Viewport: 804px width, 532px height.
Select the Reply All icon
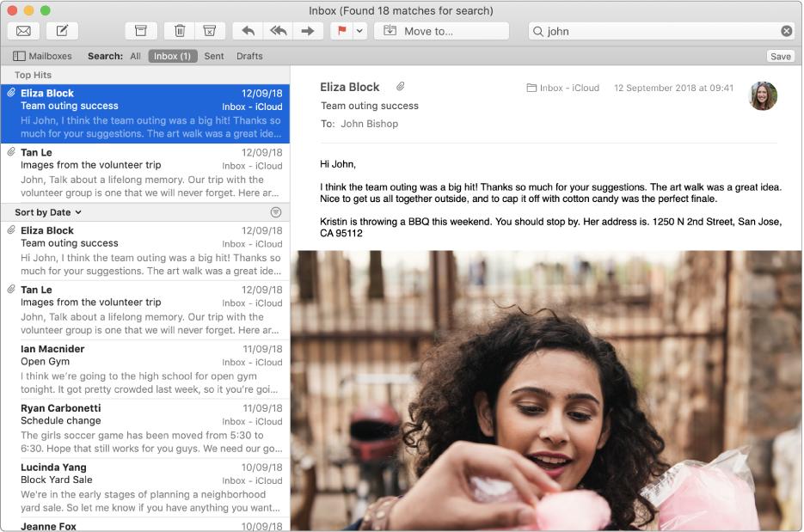(x=278, y=30)
